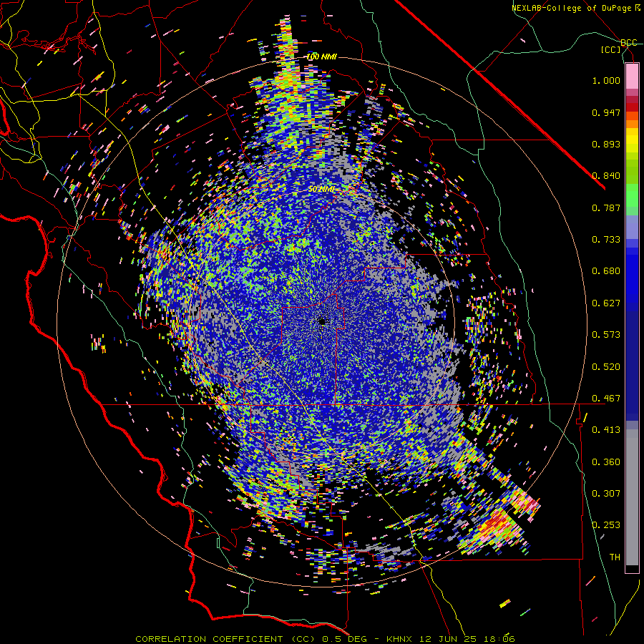Click the 0.627 scale value

click(x=606, y=303)
